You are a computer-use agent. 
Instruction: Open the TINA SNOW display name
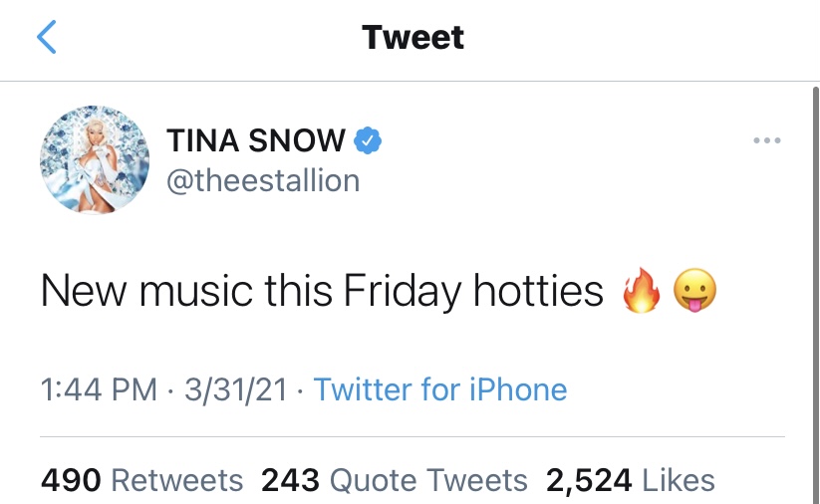(256, 140)
